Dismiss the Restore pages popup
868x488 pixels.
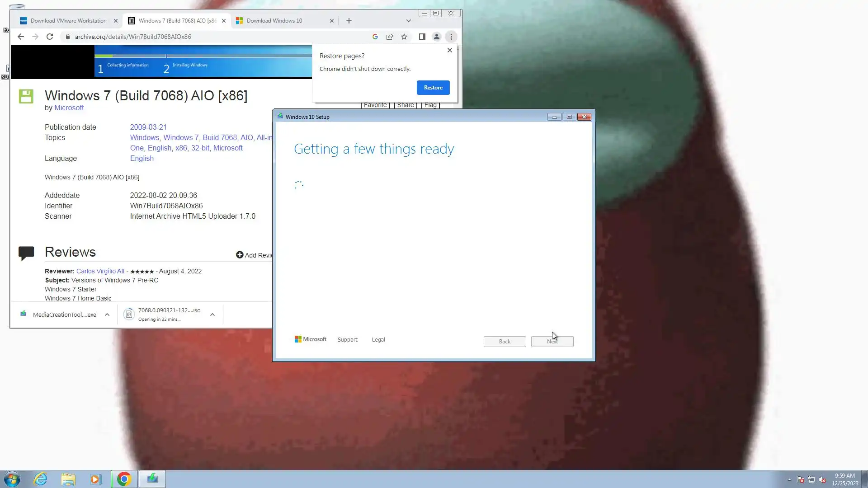coord(449,50)
